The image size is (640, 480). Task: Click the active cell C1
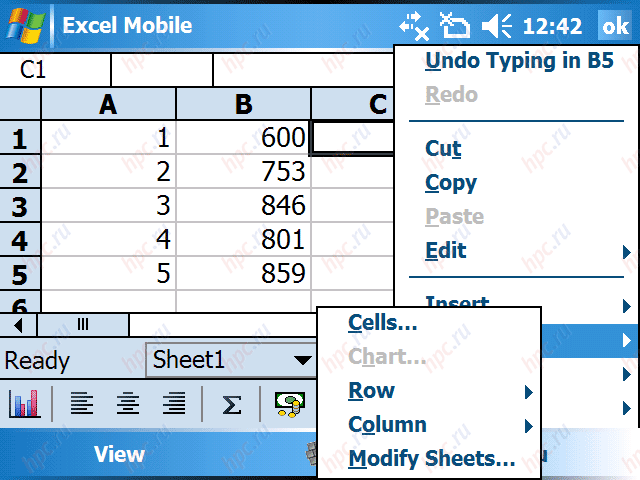[x=352, y=138]
